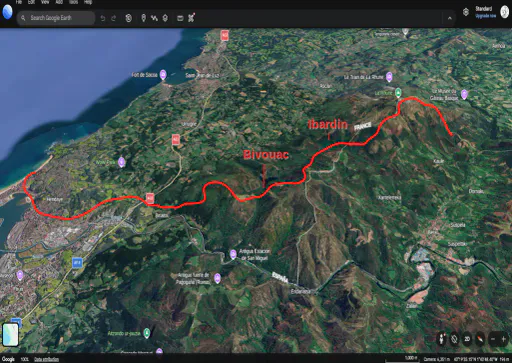
Task: Toggle the 2D view mode button
Action: (467, 339)
